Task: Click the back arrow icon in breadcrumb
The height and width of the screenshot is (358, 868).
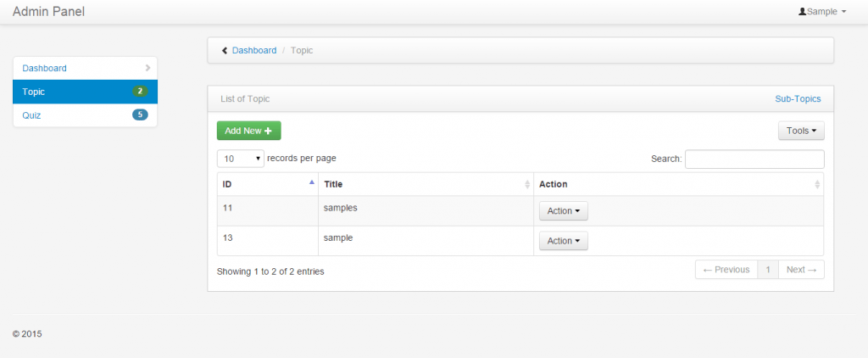Action: [225, 51]
